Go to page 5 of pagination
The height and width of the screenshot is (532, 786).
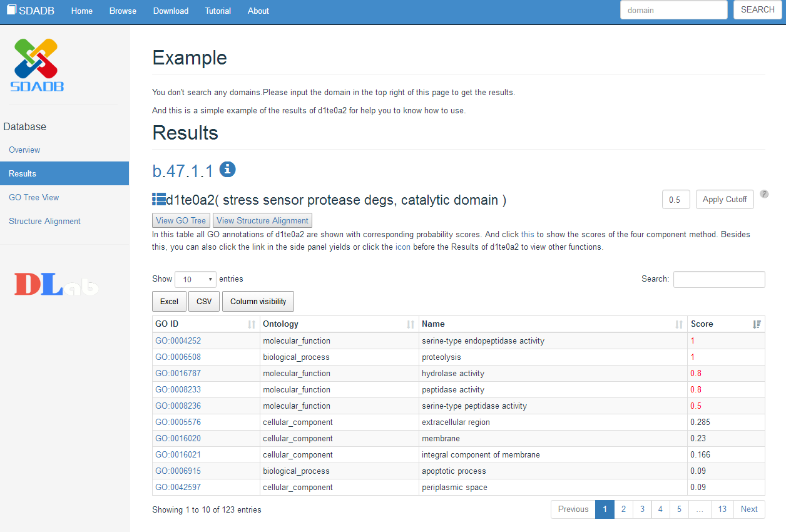679,509
